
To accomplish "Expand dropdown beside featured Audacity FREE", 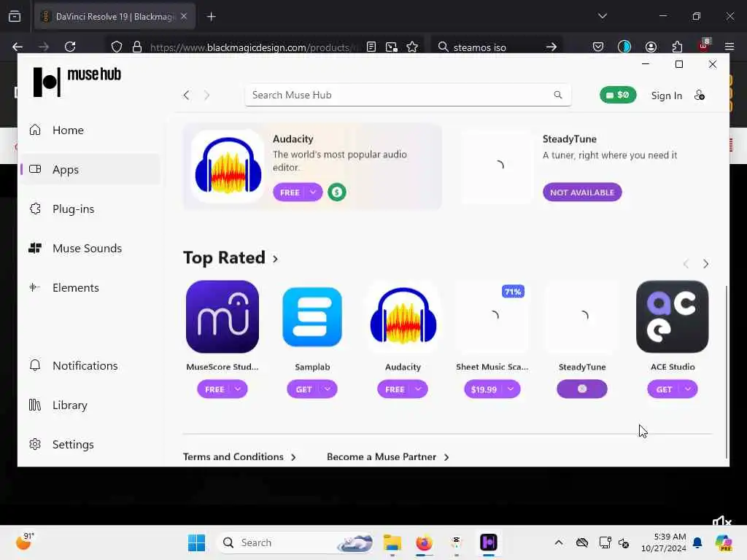I will point(313,192).
